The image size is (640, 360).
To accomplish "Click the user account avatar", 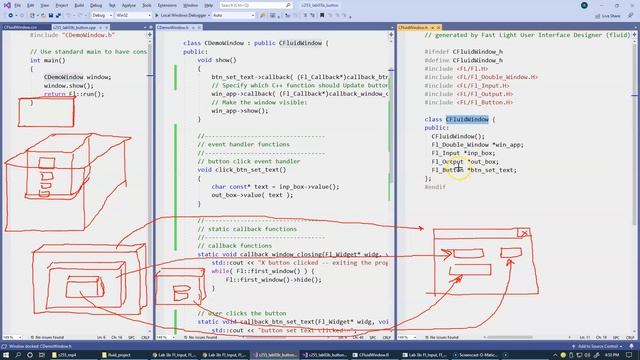I will coord(584,5).
